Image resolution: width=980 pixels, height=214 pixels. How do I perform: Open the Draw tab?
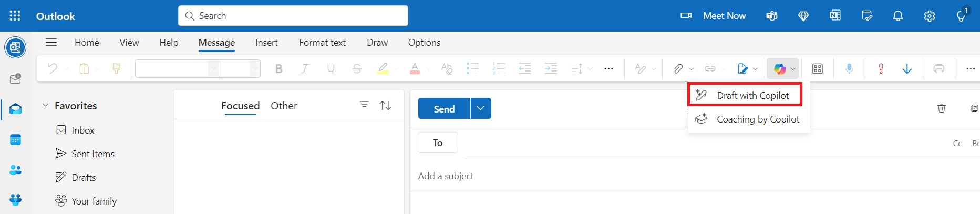pos(377,43)
